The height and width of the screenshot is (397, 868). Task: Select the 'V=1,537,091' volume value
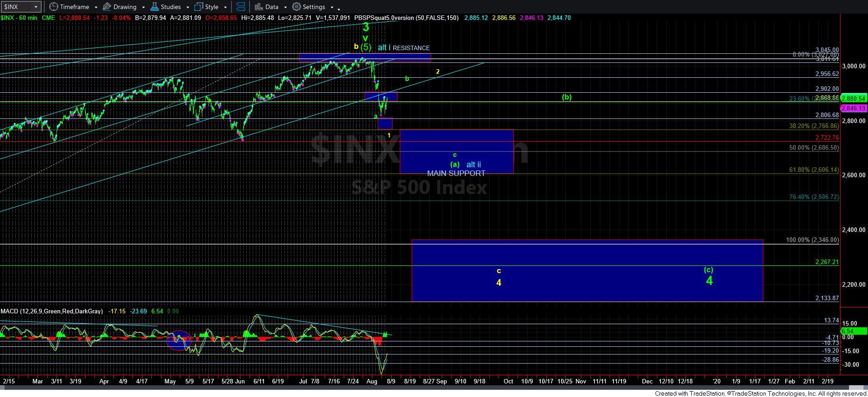click(x=332, y=18)
